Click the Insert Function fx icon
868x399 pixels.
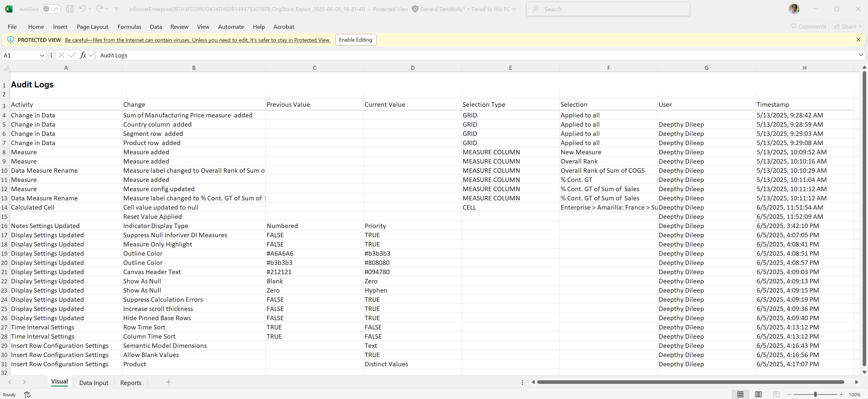(83, 55)
